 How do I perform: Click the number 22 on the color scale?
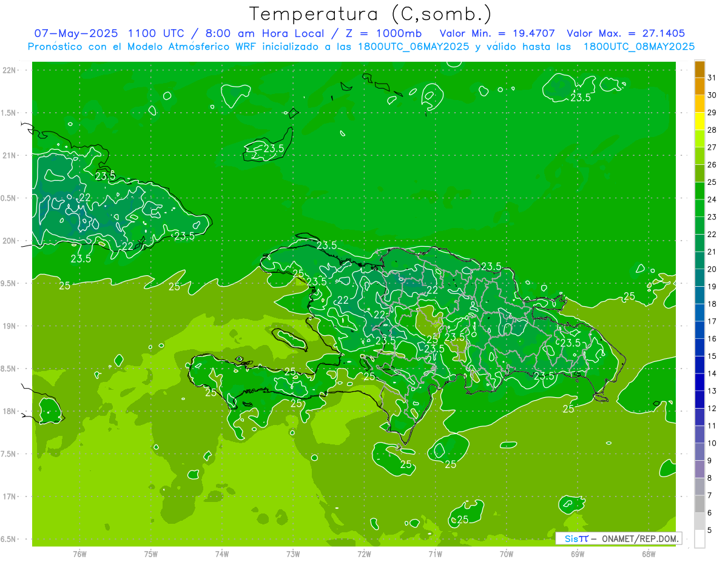tap(712, 234)
